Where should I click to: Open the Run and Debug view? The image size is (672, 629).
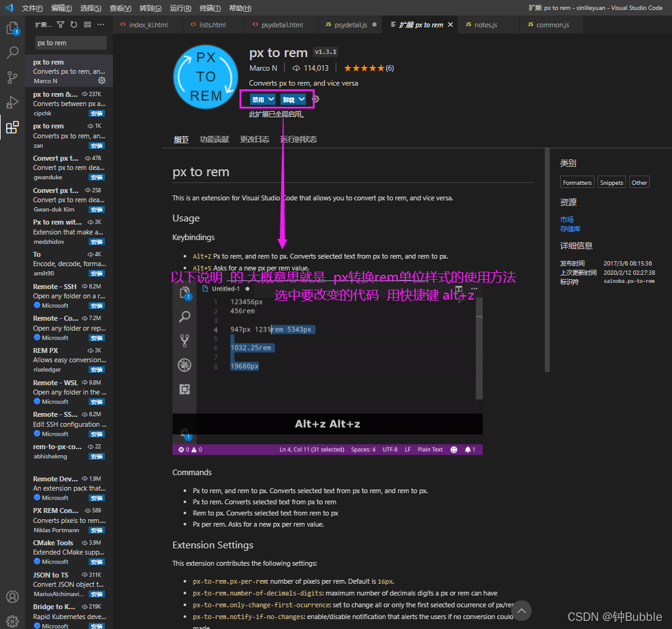tap(12, 102)
